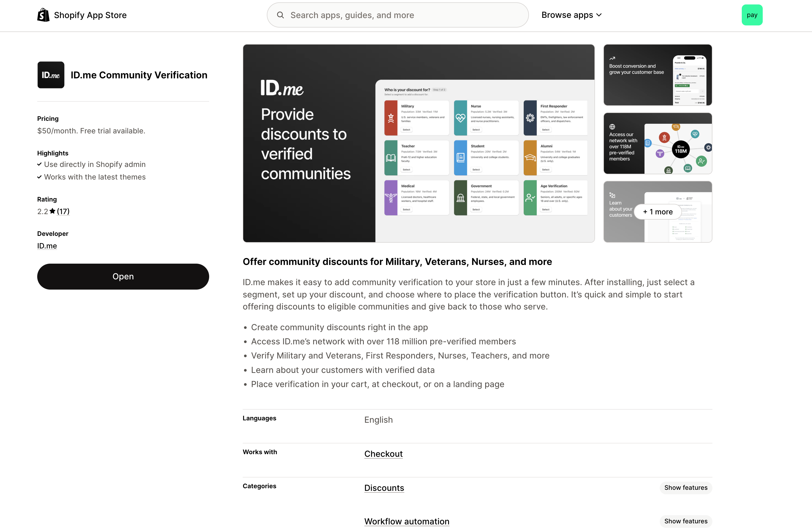Viewport: 812px width, 532px height.
Task: Click the Browse apps chevron arrow
Action: (x=599, y=15)
